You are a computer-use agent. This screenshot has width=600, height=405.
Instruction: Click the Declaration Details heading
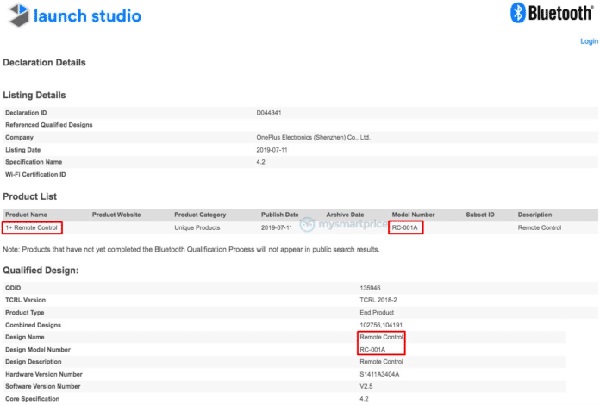(44, 62)
